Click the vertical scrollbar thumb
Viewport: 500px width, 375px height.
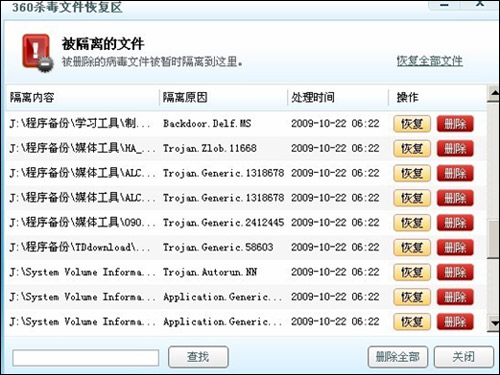493,239
